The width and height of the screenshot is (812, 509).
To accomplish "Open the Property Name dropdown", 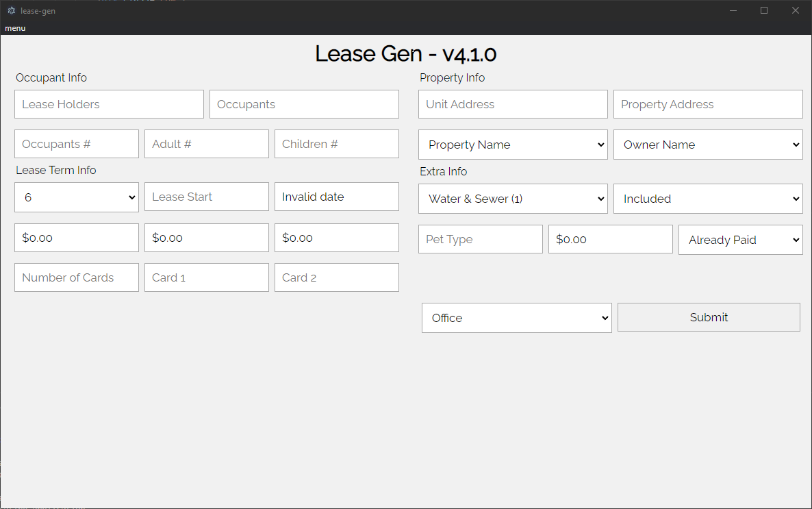I will [x=513, y=145].
